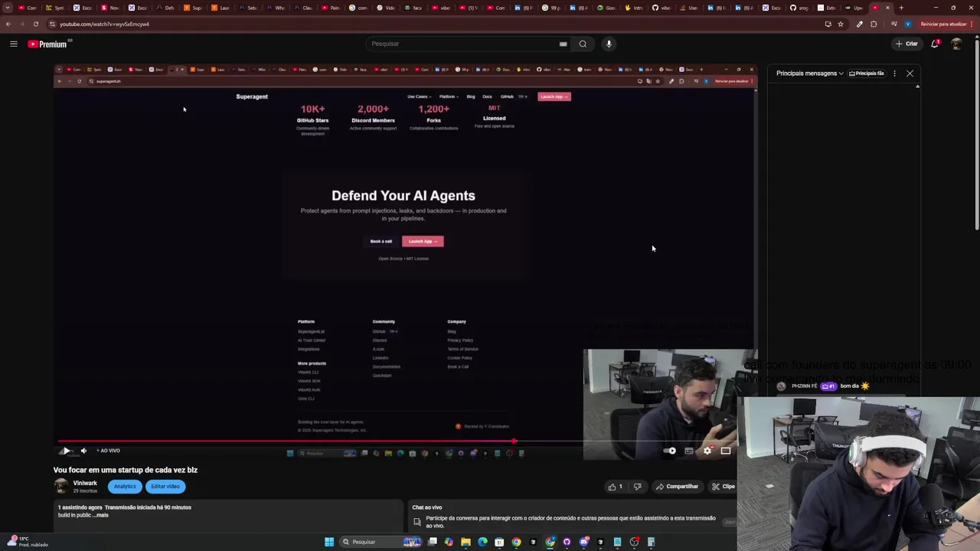Open the YouTube guide hamburger menu
Image resolution: width=980 pixels, height=551 pixels.
coord(13,44)
